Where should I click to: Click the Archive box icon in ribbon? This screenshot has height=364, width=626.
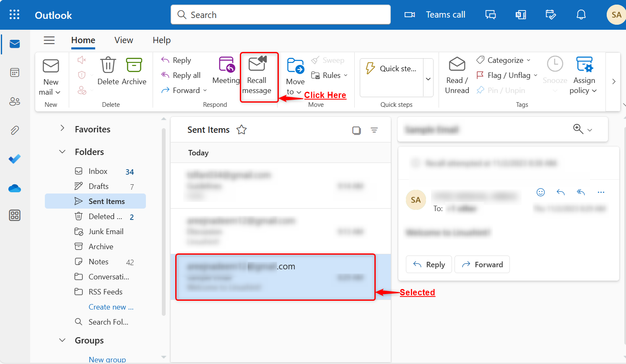(x=134, y=65)
